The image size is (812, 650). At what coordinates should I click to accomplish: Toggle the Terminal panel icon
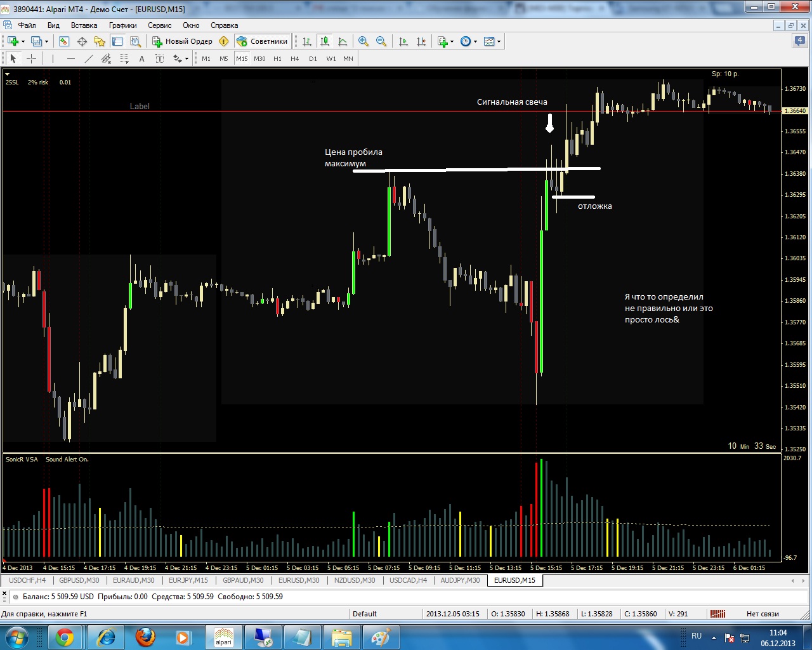coord(117,41)
